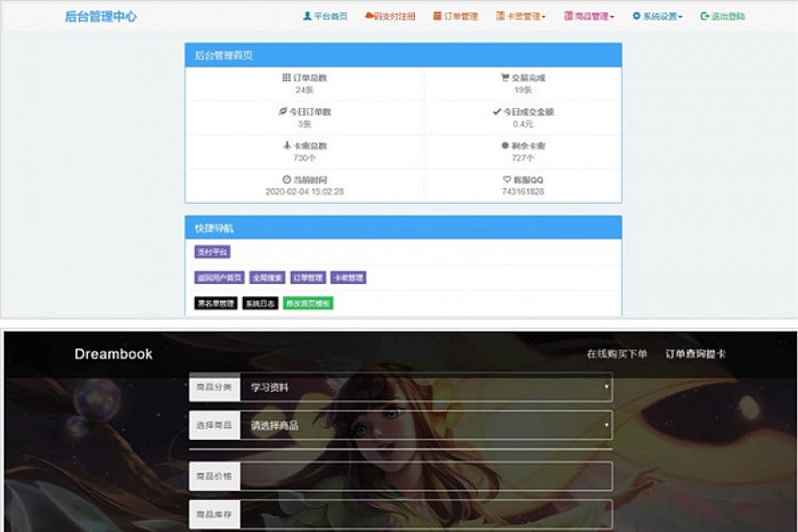Open the 商品分类 dropdown showing 学习资料
798x532 pixels.
pos(426,387)
